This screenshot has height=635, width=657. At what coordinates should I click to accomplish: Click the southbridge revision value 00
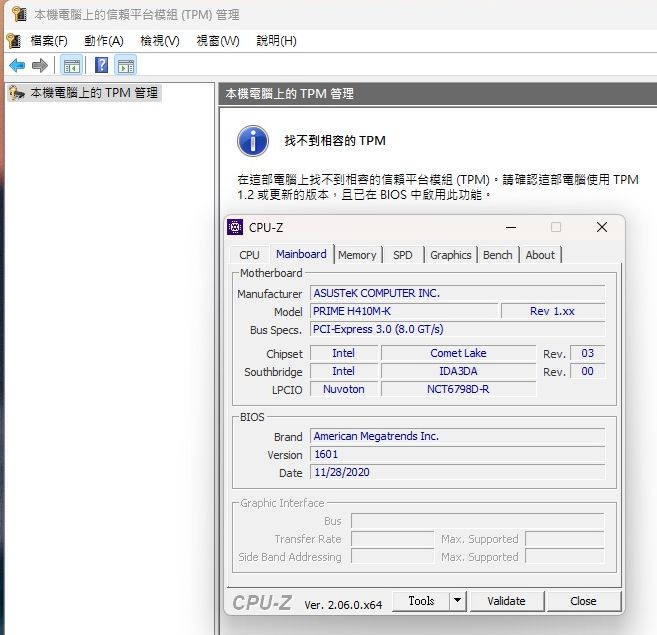(587, 371)
